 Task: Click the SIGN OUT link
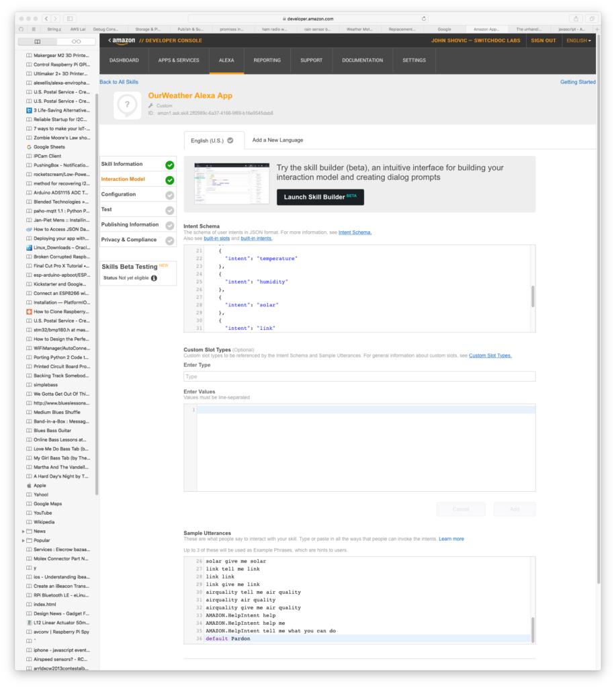543,40
